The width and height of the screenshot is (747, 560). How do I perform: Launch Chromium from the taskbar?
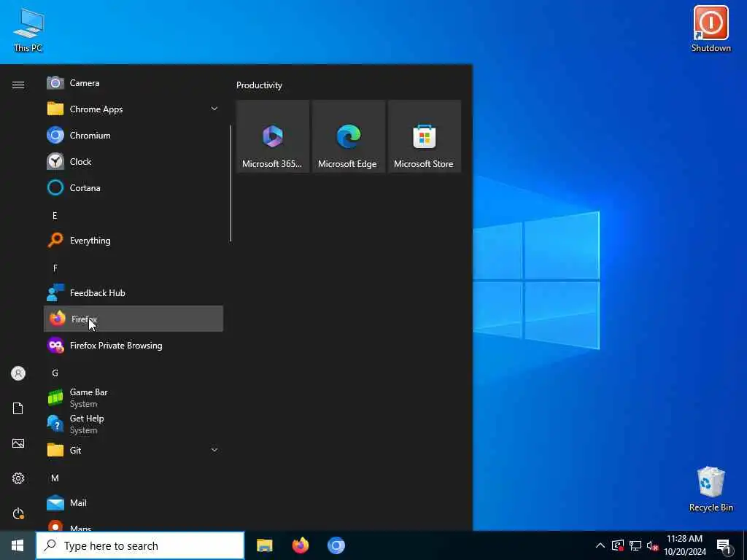click(336, 545)
